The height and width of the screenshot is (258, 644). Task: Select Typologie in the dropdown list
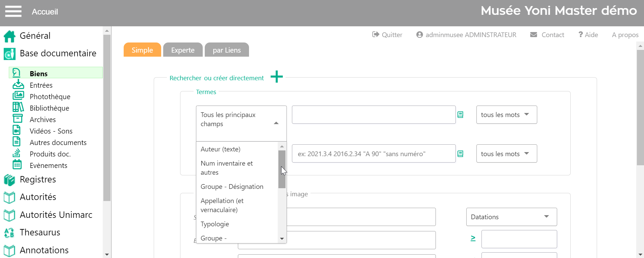pyautogui.click(x=215, y=224)
